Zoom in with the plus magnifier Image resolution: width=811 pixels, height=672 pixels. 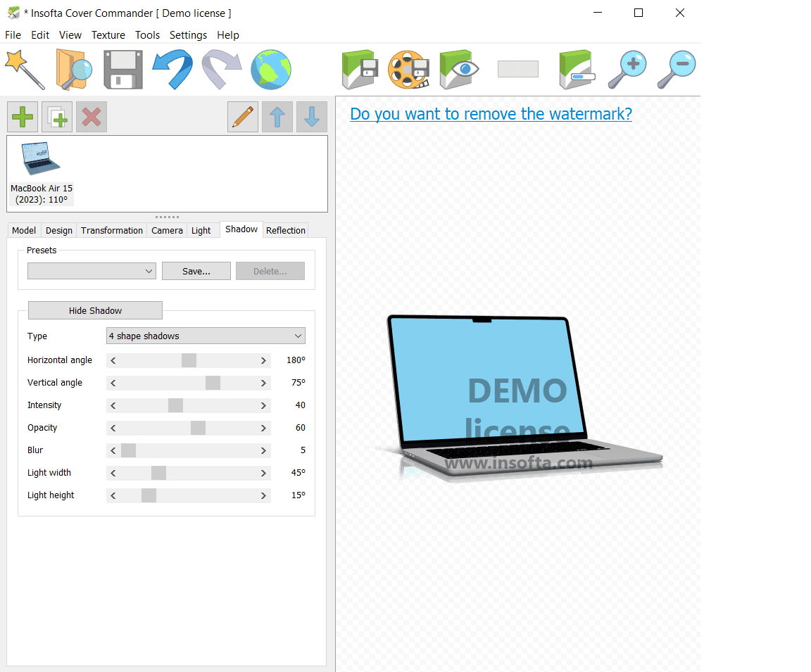point(627,69)
